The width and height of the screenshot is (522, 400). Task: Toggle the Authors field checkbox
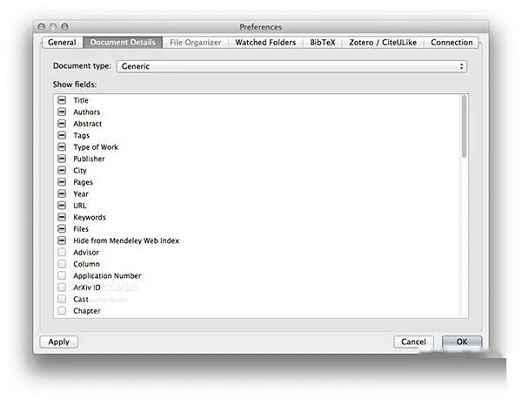pos(62,112)
